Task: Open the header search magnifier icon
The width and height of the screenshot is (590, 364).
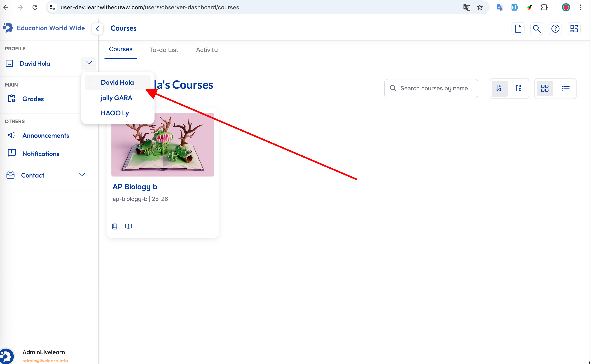Action: click(537, 29)
